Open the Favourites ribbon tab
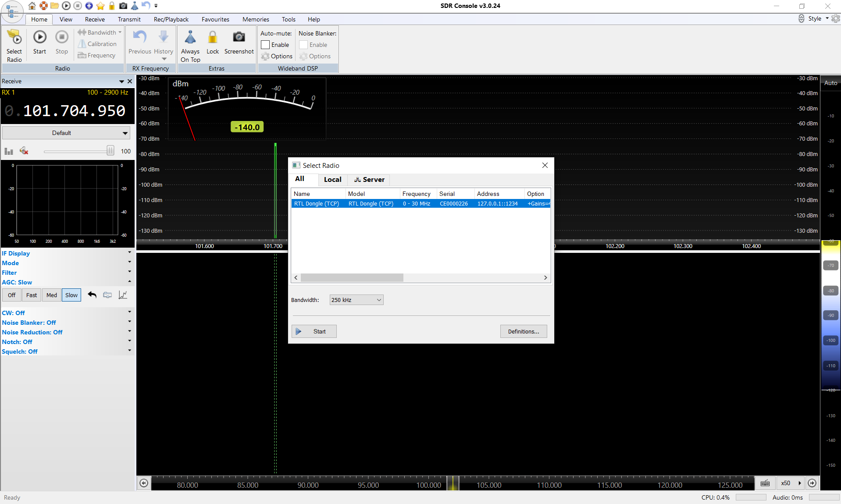841x504 pixels. coord(215,19)
